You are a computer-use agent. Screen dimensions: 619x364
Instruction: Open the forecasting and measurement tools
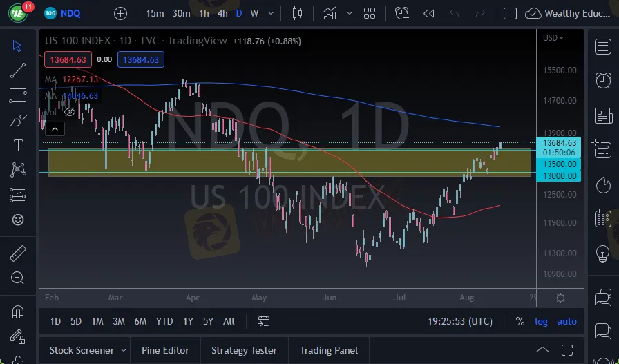18,195
